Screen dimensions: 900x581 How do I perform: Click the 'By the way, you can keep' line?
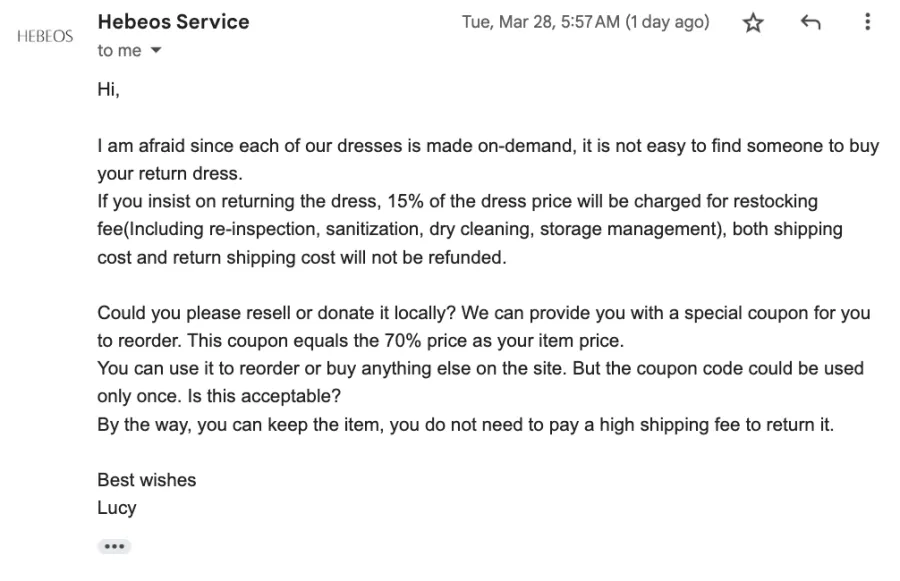[x=465, y=425]
